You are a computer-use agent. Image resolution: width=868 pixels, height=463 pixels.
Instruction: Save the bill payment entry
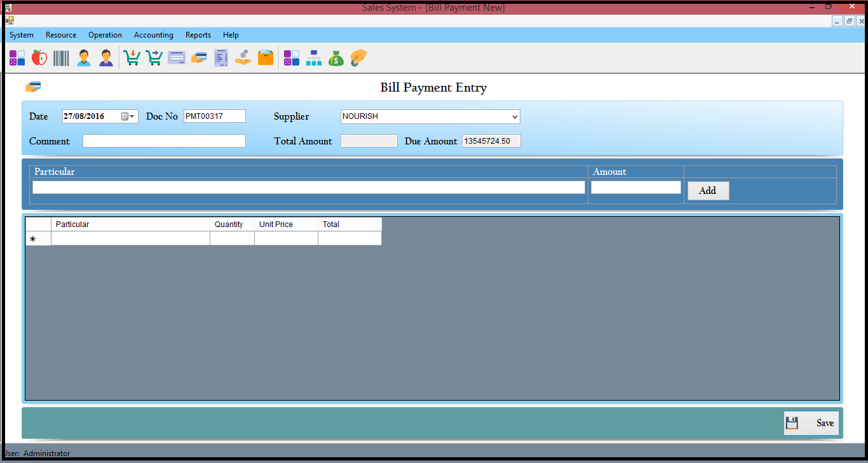point(811,423)
